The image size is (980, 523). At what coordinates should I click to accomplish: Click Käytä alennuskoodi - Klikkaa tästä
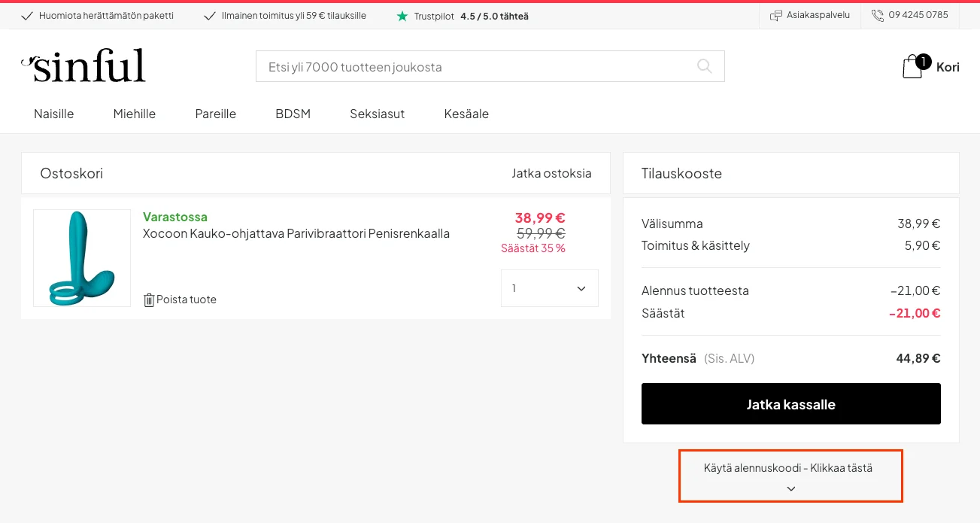pyautogui.click(x=788, y=468)
